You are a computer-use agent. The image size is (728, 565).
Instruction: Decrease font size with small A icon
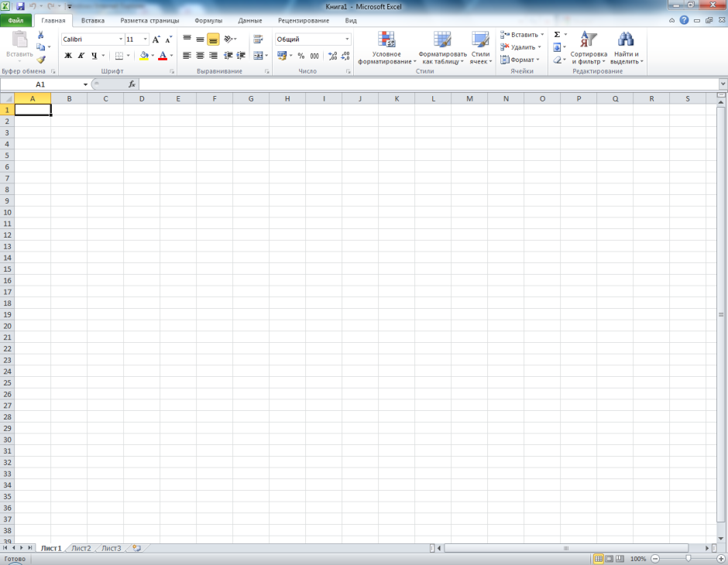click(169, 39)
